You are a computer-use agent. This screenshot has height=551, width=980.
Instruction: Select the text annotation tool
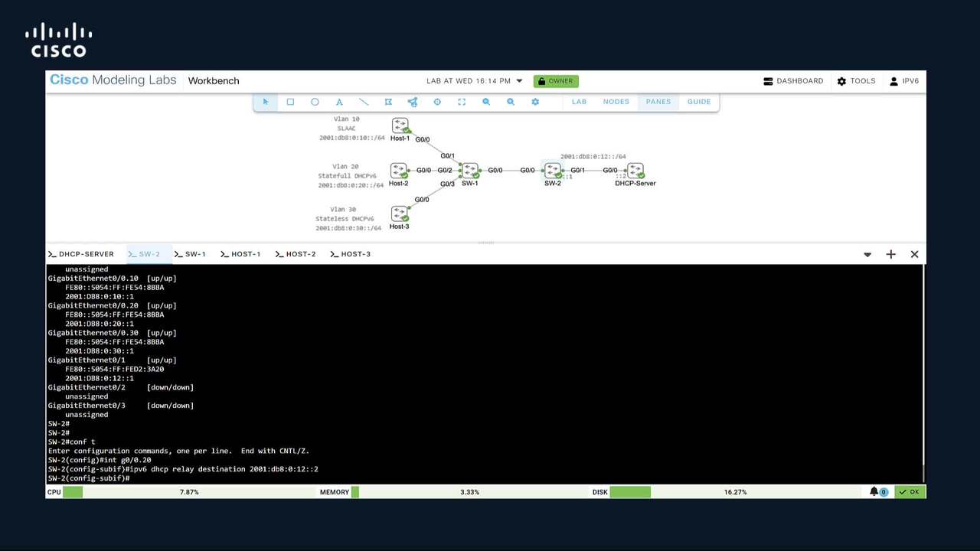(339, 102)
